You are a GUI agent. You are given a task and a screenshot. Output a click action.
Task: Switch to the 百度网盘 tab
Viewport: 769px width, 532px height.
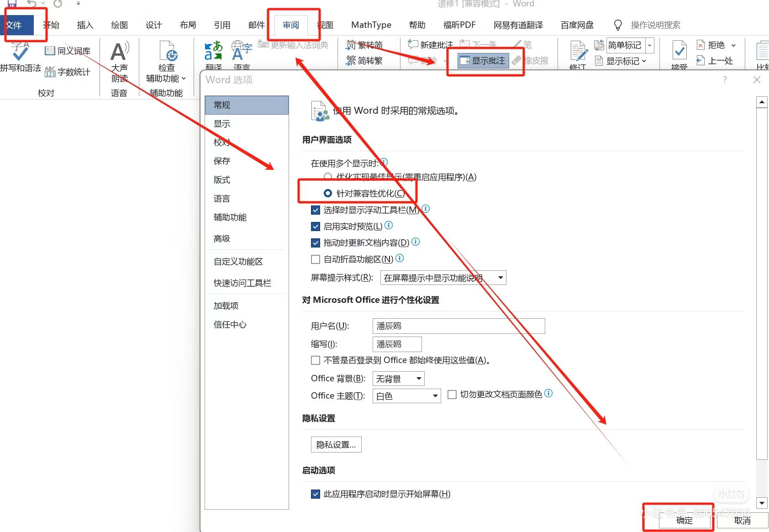577,25
